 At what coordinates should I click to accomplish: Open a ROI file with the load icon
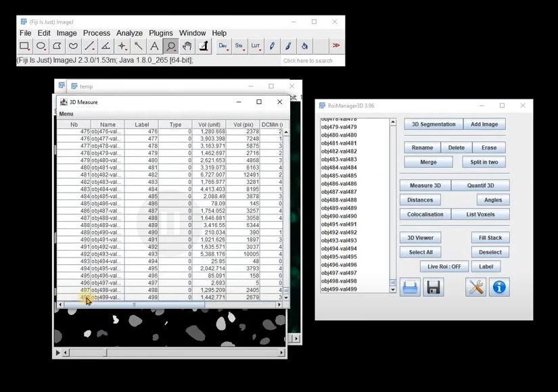(410, 287)
